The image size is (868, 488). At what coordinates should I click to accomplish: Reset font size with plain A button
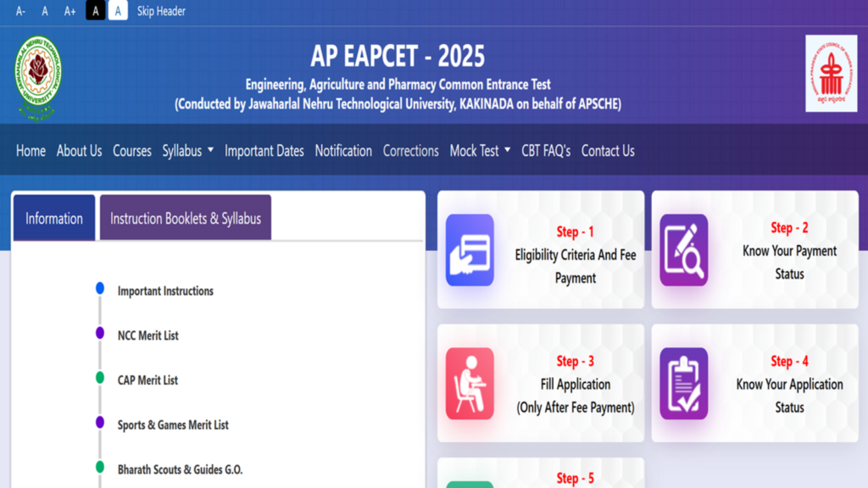45,11
